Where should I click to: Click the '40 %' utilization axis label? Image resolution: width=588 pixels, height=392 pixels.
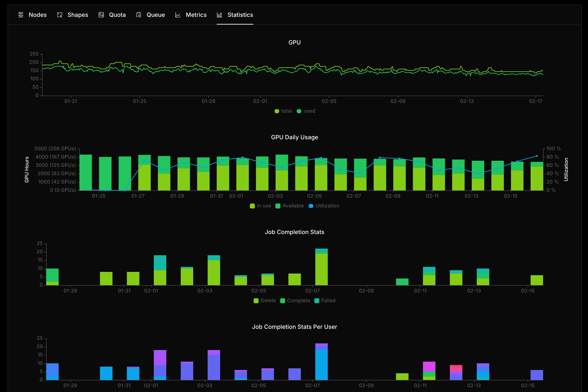(552, 174)
